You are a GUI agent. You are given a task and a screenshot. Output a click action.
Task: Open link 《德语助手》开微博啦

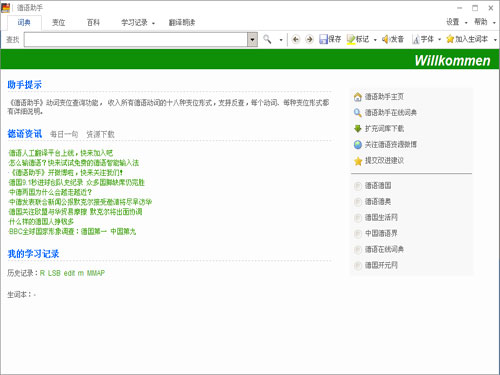coord(66,173)
